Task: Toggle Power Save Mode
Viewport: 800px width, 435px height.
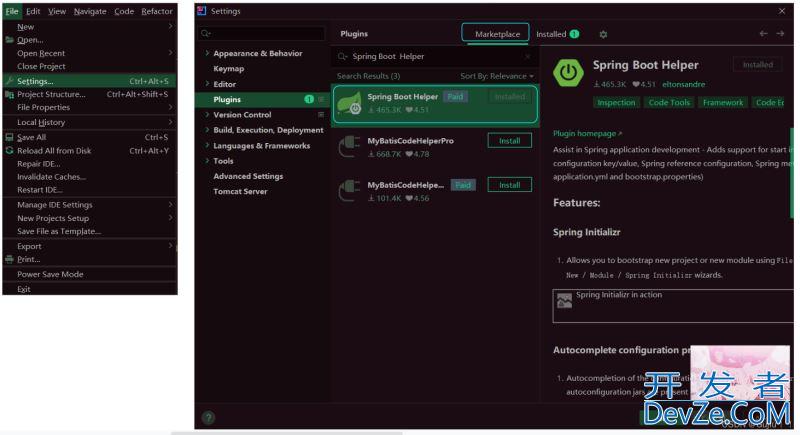Action: point(90,274)
